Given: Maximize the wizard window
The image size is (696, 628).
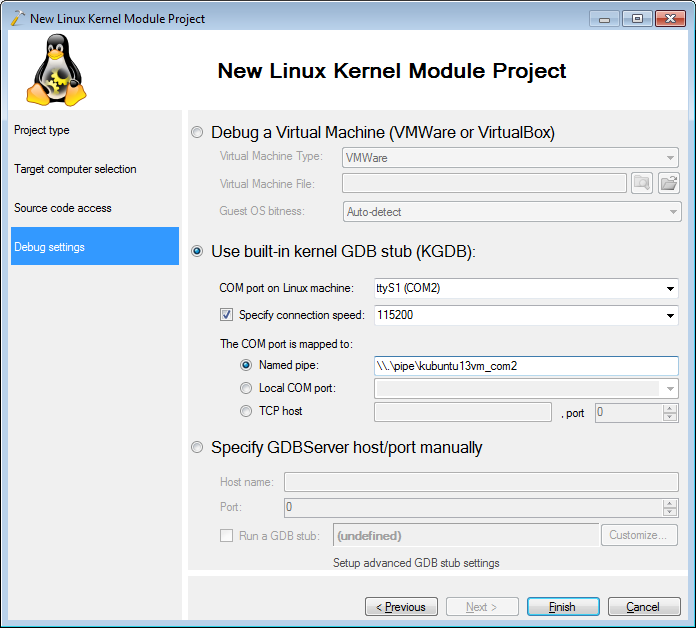Looking at the screenshot, I should (637, 19).
